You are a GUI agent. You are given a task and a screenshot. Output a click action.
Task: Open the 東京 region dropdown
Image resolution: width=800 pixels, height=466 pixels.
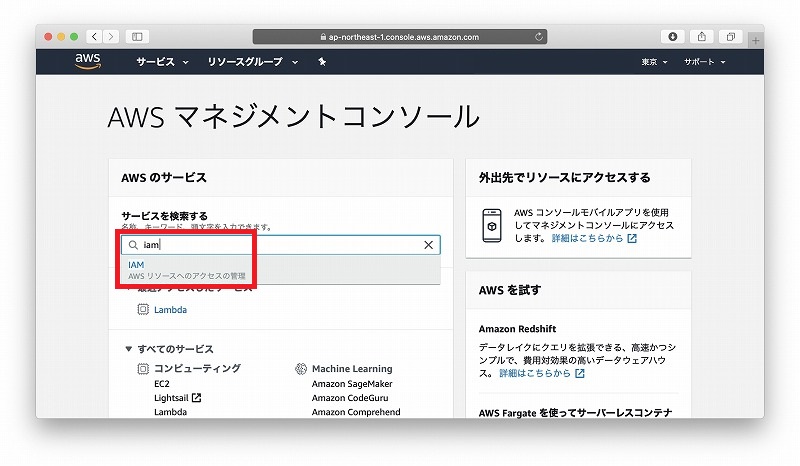click(x=654, y=62)
